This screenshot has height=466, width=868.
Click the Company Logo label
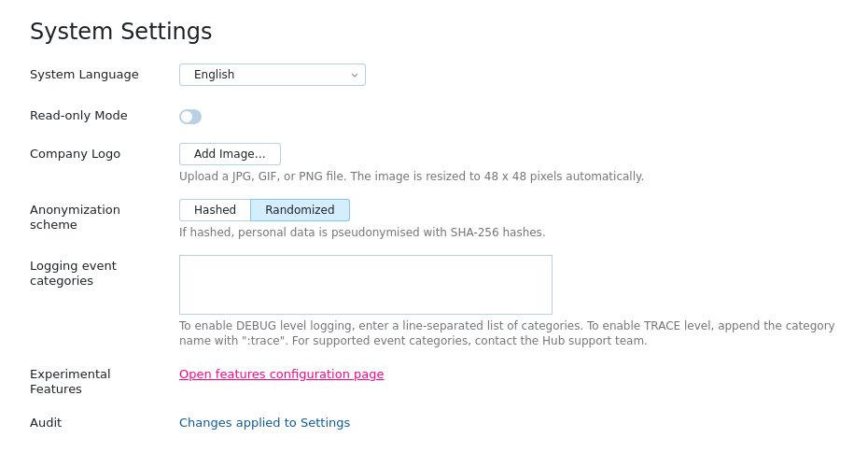click(75, 154)
